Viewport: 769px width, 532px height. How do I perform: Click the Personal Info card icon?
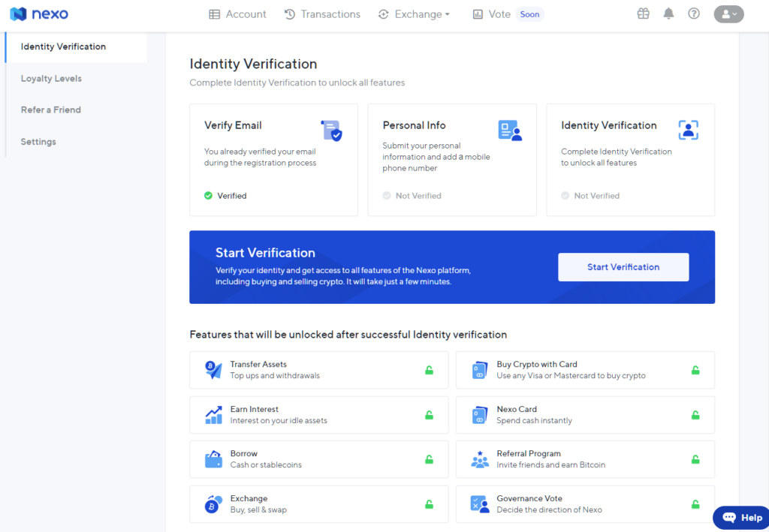tap(510, 131)
